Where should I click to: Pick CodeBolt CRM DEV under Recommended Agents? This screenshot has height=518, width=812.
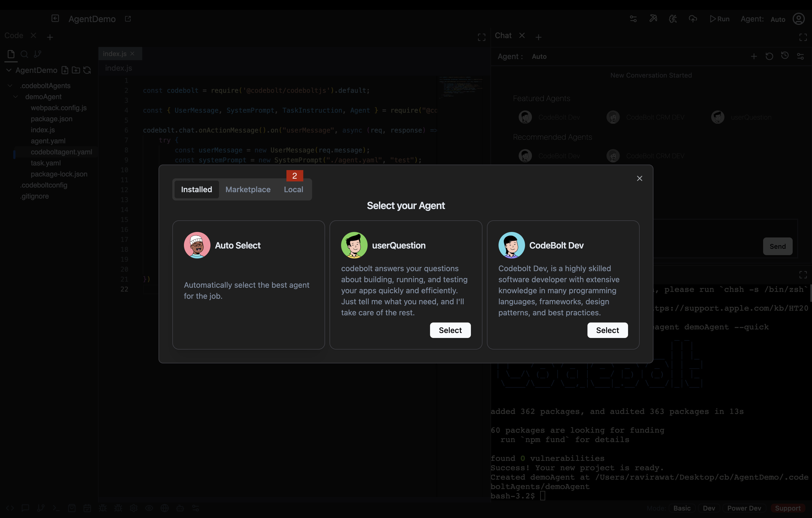[645, 156]
